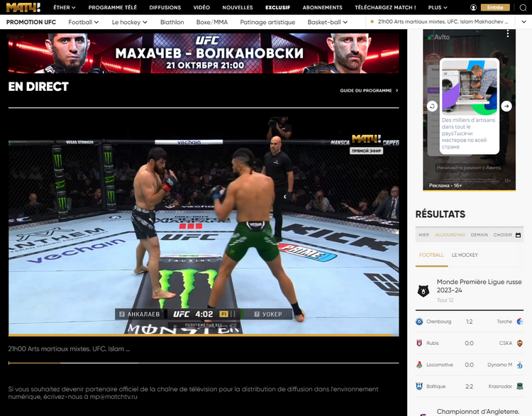Switch to Football results tab
This screenshot has width=532, height=416.
pos(431,255)
